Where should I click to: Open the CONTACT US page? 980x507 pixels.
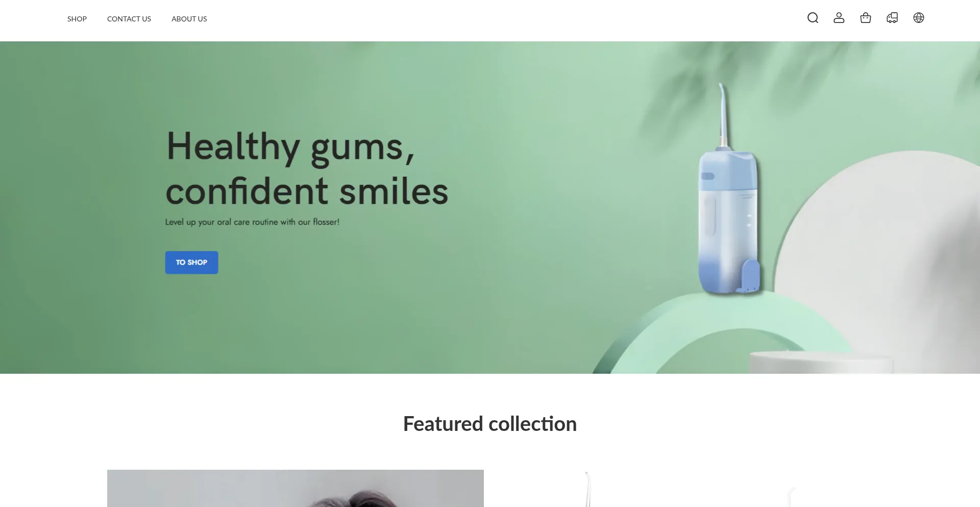pyautogui.click(x=129, y=19)
